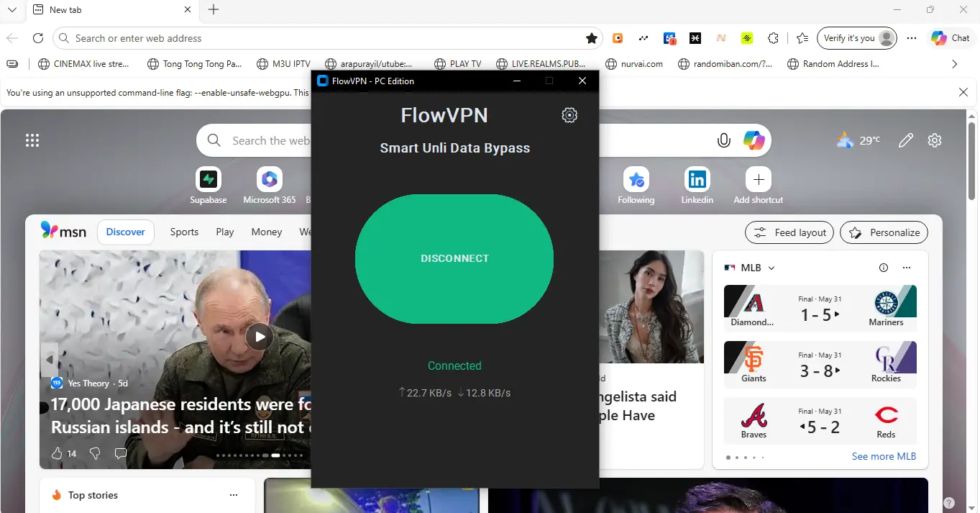Open the M3U IPTV bookmark
The image size is (980, 513).
click(283, 64)
